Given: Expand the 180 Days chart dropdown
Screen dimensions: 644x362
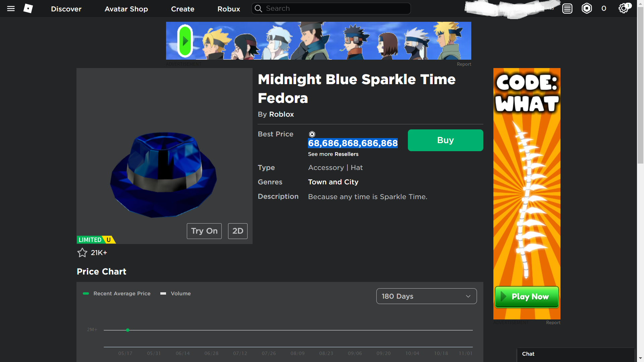Looking at the screenshot, I should 426,296.
